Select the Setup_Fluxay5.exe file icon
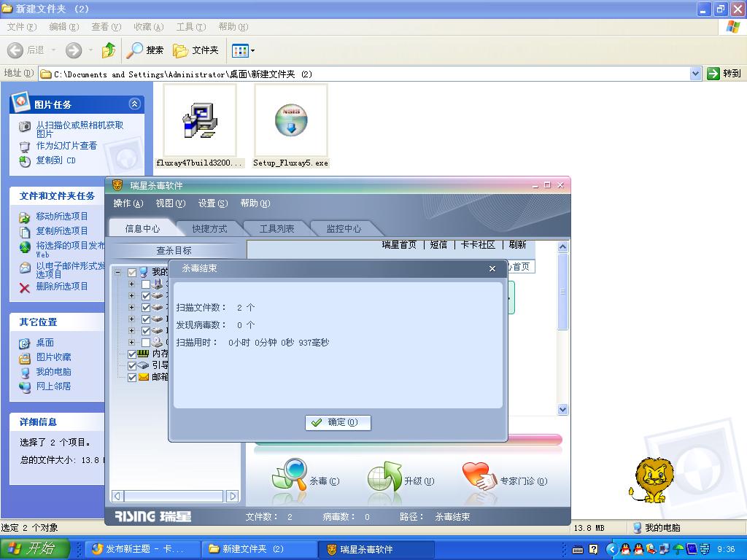This screenshot has height=560, width=747. [x=291, y=120]
